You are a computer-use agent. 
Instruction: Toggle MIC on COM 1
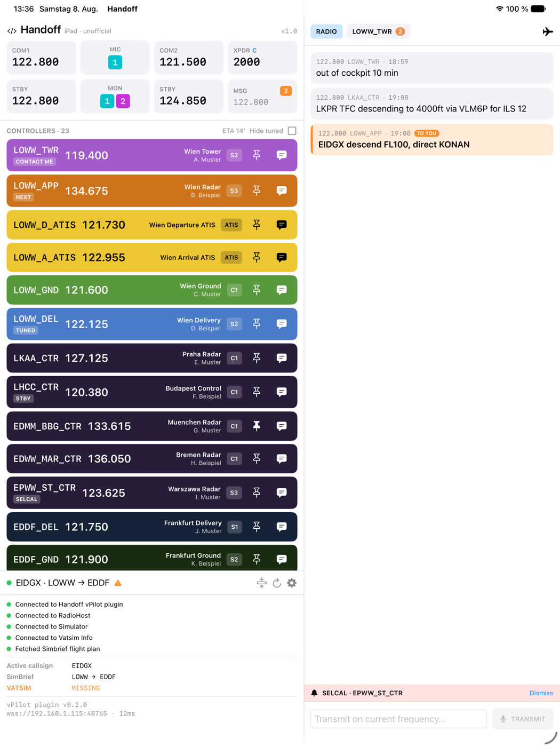click(115, 62)
